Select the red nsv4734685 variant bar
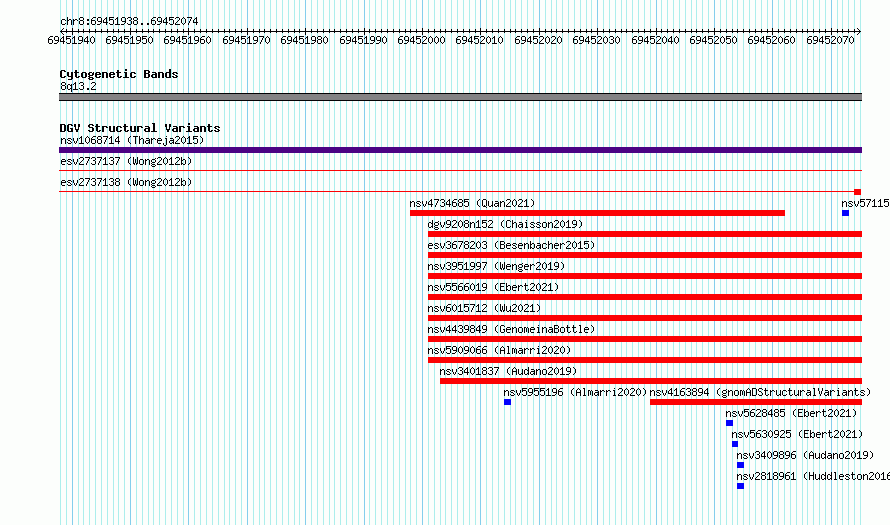The height and width of the screenshot is (525, 890). point(598,213)
